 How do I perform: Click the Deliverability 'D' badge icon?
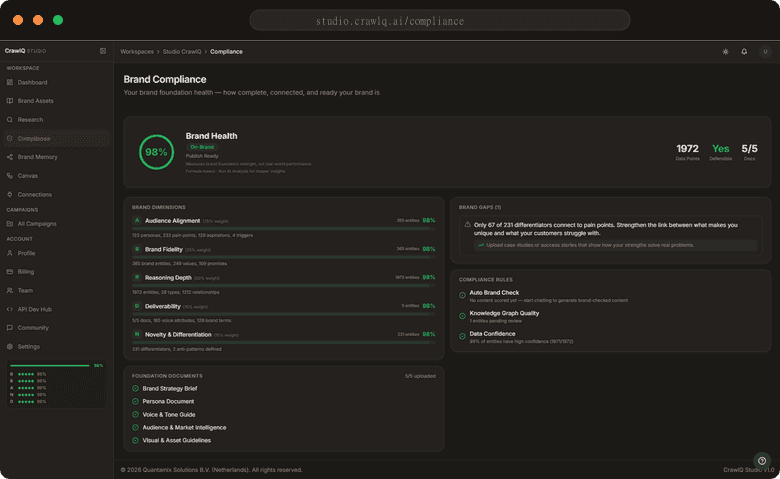click(137, 306)
